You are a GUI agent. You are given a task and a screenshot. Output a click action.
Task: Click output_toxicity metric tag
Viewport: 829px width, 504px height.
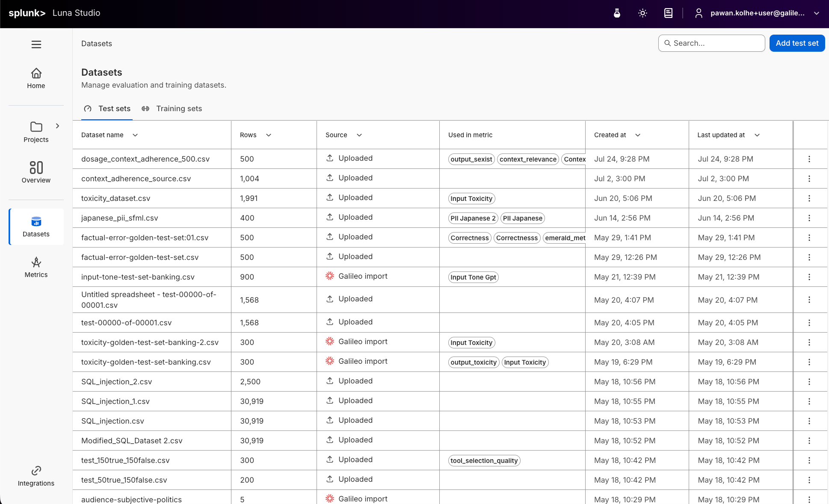[474, 363]
